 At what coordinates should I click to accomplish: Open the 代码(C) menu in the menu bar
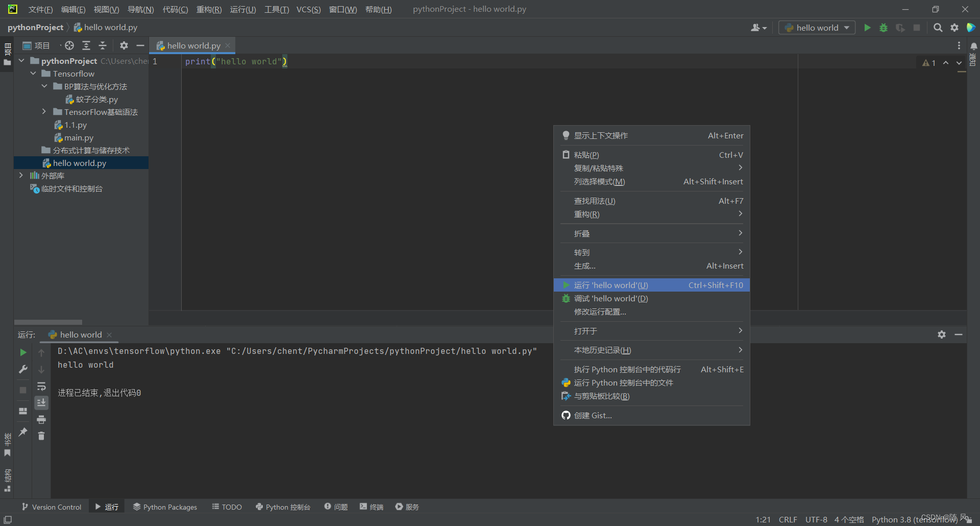[175, 9]
